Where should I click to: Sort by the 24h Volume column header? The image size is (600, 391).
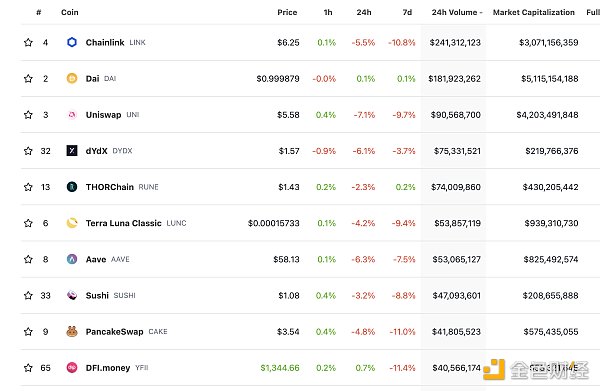[x=457, y=12]
